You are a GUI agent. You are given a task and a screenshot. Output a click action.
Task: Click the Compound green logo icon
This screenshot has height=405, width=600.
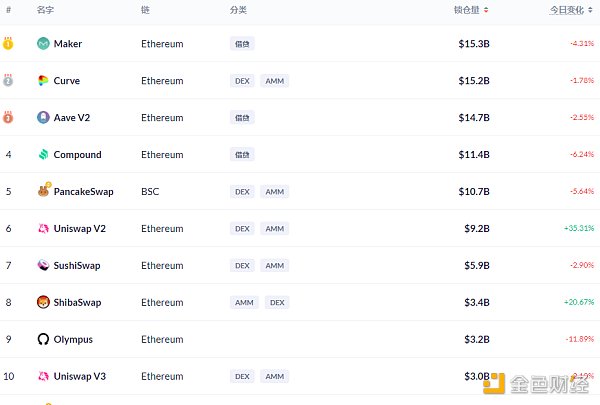click(x=43, y=154)
